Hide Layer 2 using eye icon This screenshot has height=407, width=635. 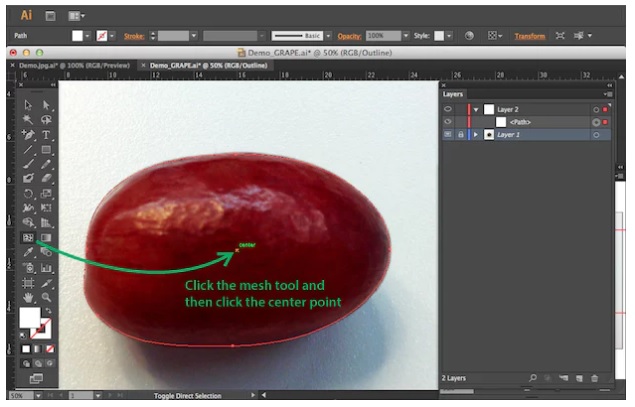447,109
